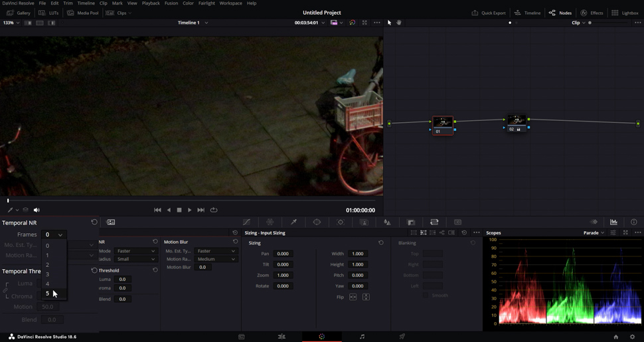Image resolution: width=644 pixels, height=342 pixels.
Task: Open the Parade scope type dropdown
Action: pos(594,232)
